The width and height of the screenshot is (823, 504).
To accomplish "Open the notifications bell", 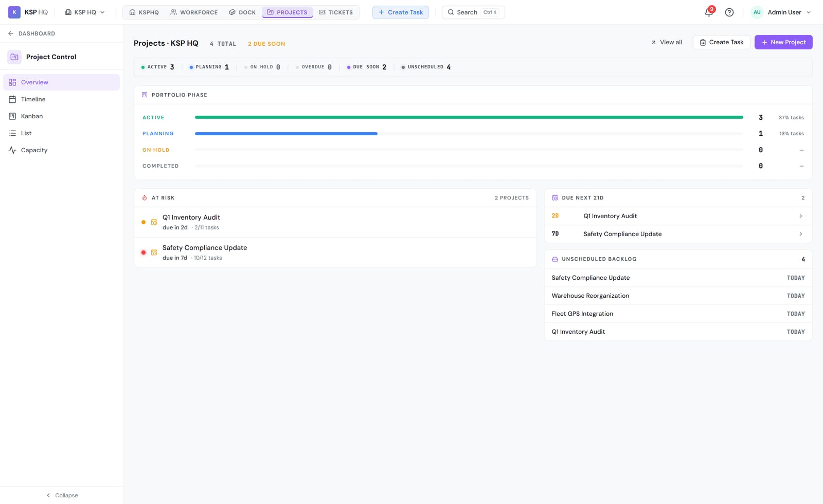I will 709,12.
